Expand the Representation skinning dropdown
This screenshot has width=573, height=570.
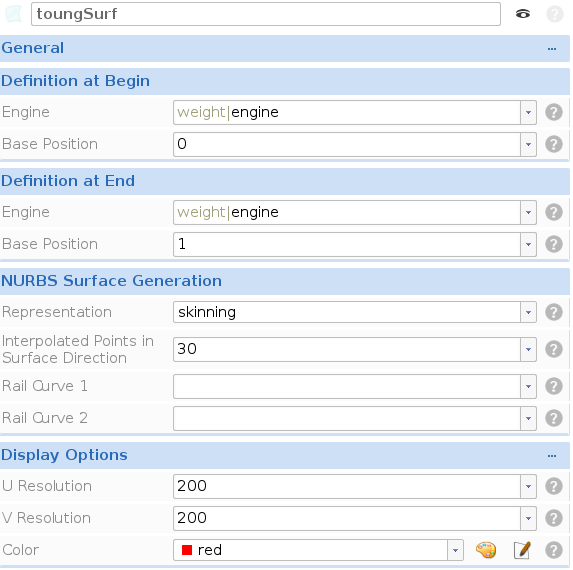(528, 312)
